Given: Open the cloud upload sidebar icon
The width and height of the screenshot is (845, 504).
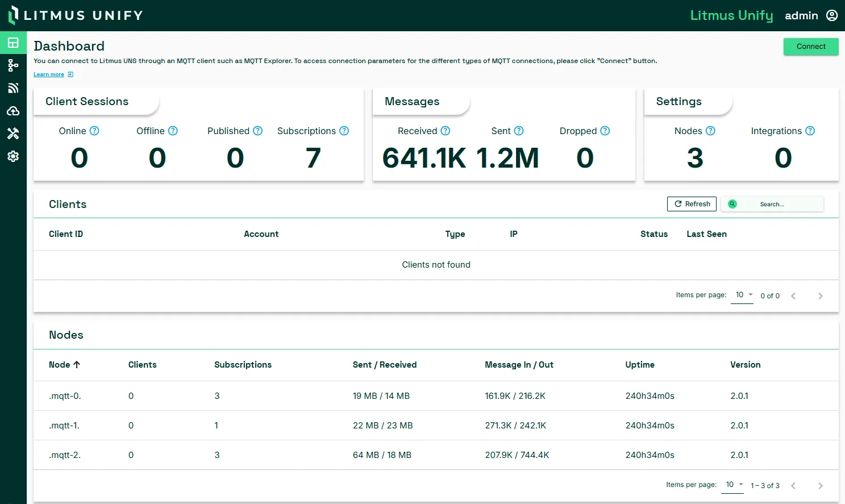Looking at the screenshot, I should pos(13,111).
